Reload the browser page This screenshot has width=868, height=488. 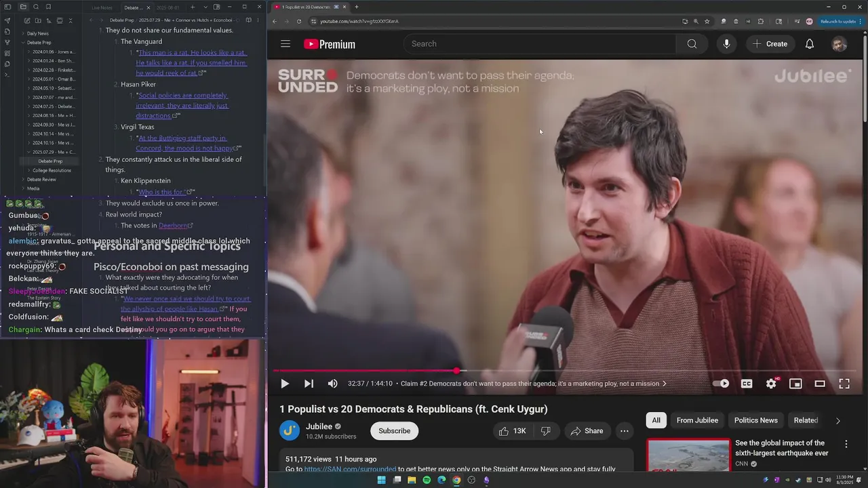[299, 21]
